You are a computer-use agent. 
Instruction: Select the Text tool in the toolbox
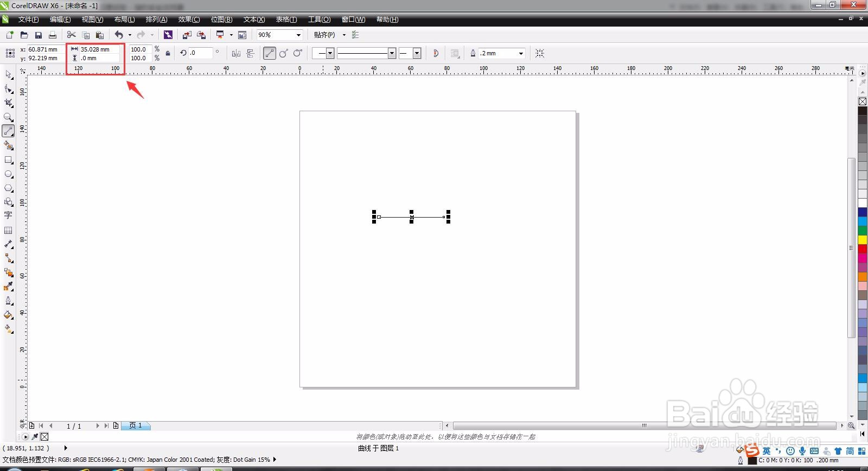point(8,215)
